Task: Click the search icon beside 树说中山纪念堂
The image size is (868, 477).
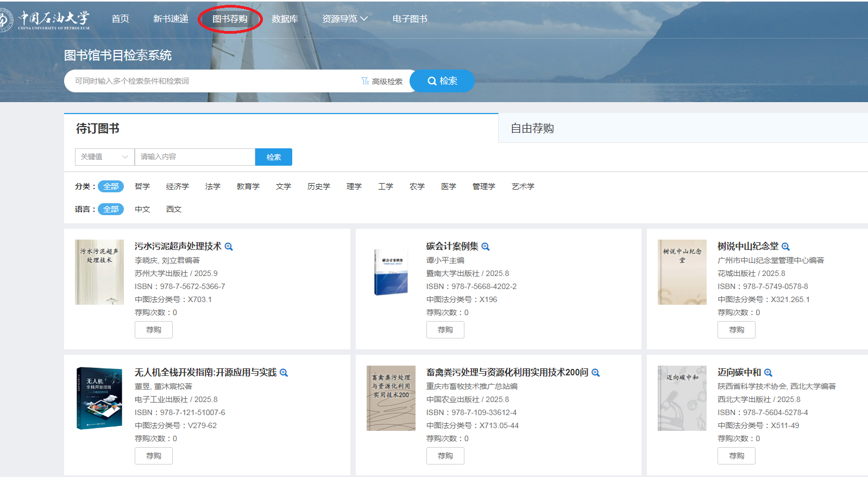Action: tap(785, 247)
